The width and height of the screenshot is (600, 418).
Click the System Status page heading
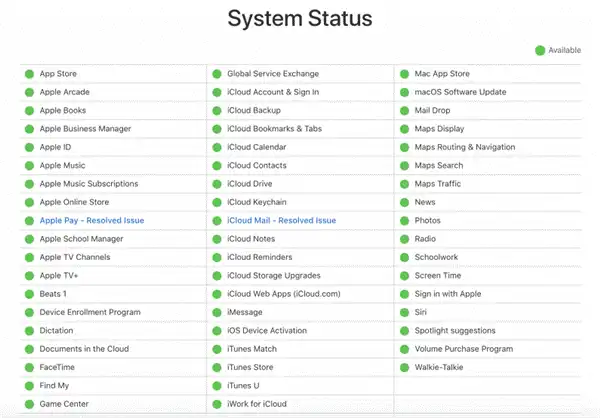[x=299, y=18]
